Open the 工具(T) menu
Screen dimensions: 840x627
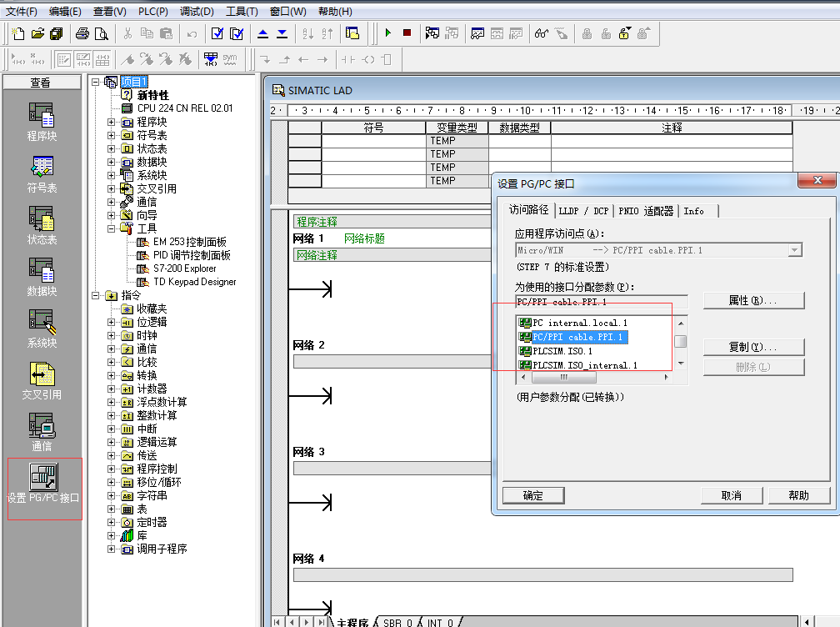[x=242, y=11]
